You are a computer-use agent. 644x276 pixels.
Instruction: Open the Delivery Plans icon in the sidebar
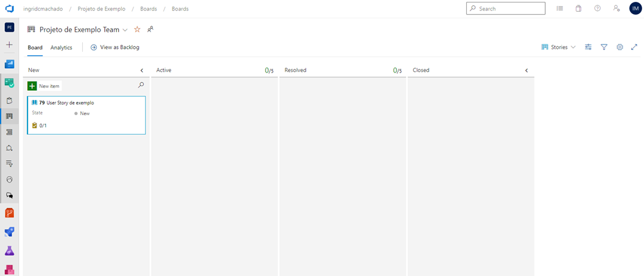10,180
